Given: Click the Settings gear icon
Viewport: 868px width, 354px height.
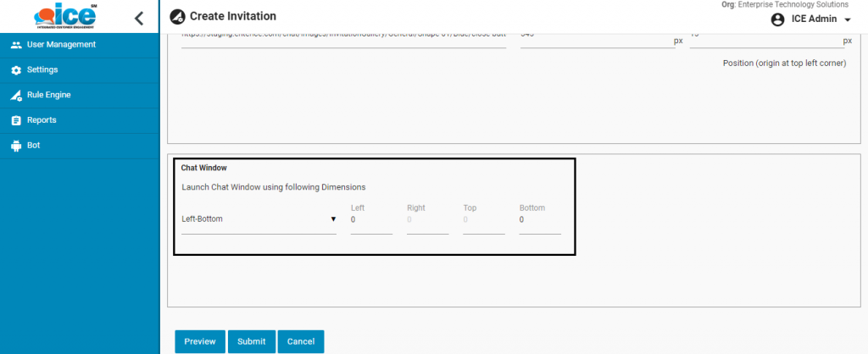Looking at the screenshot, I should click(x=15, y=70).
